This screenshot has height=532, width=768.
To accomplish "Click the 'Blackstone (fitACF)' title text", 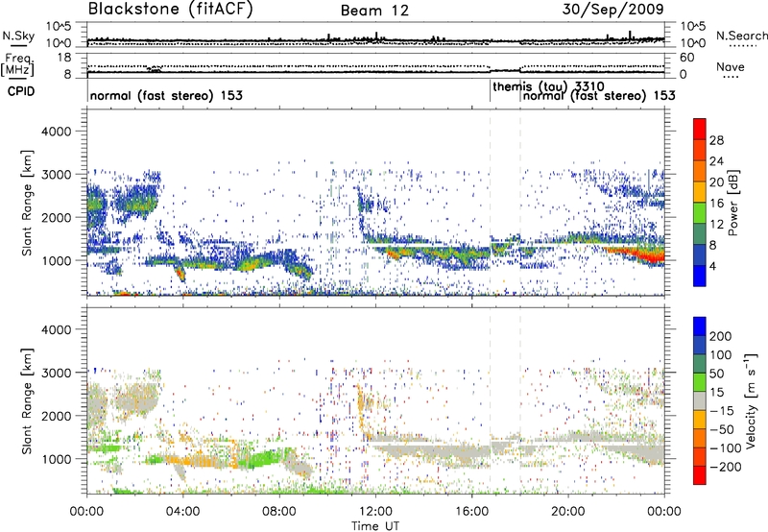I will click(x=171, y=9).
